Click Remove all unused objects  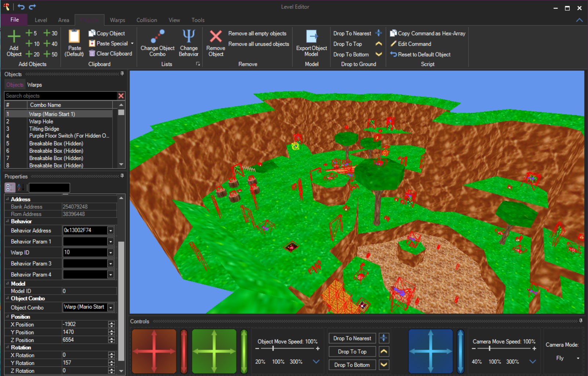pos(259,44)
